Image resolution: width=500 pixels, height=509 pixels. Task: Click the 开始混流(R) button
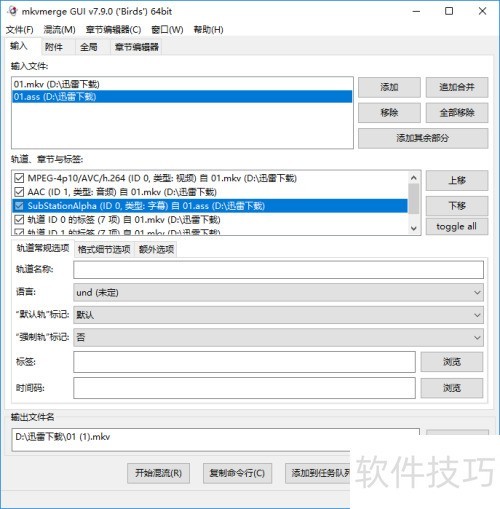(x=158, y=473)
